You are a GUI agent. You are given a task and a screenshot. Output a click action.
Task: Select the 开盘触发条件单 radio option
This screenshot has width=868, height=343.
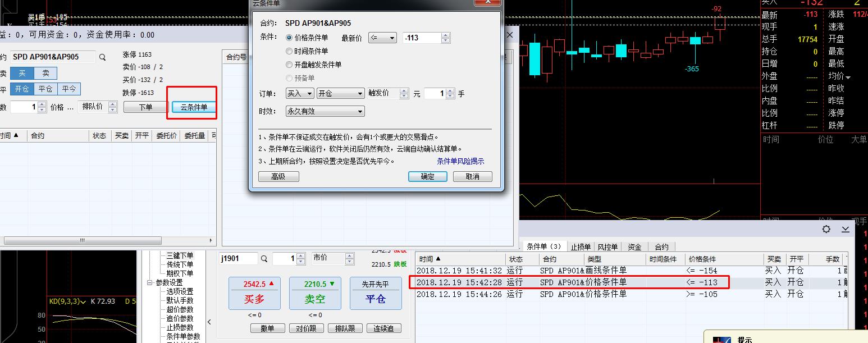pos(290,65)
